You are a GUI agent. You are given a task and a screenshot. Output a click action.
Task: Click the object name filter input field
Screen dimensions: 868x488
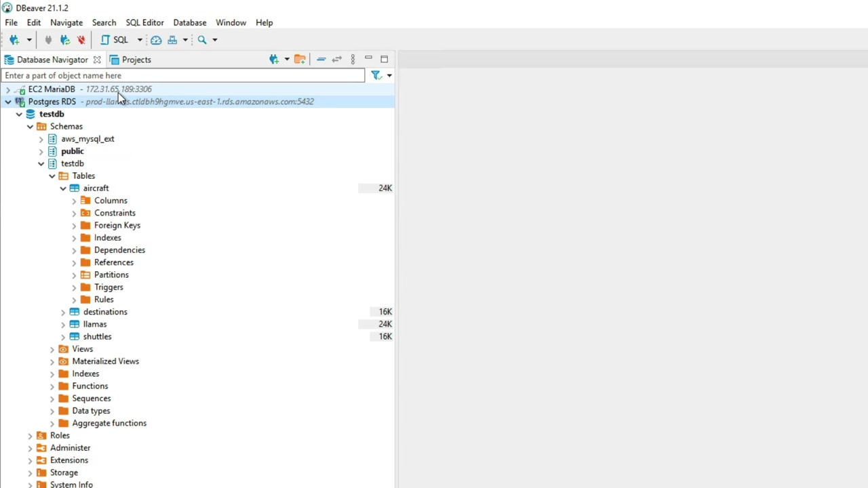[x=183, y=75]
